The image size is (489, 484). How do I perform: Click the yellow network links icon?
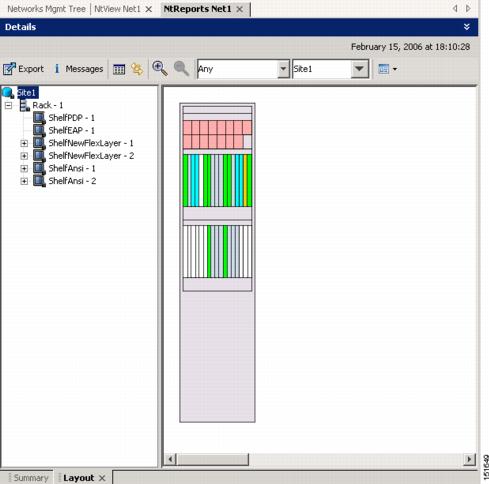pos(137,69)
